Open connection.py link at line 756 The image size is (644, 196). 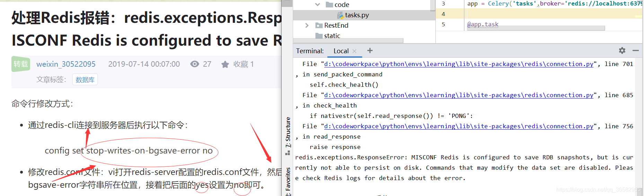point(459,126)
